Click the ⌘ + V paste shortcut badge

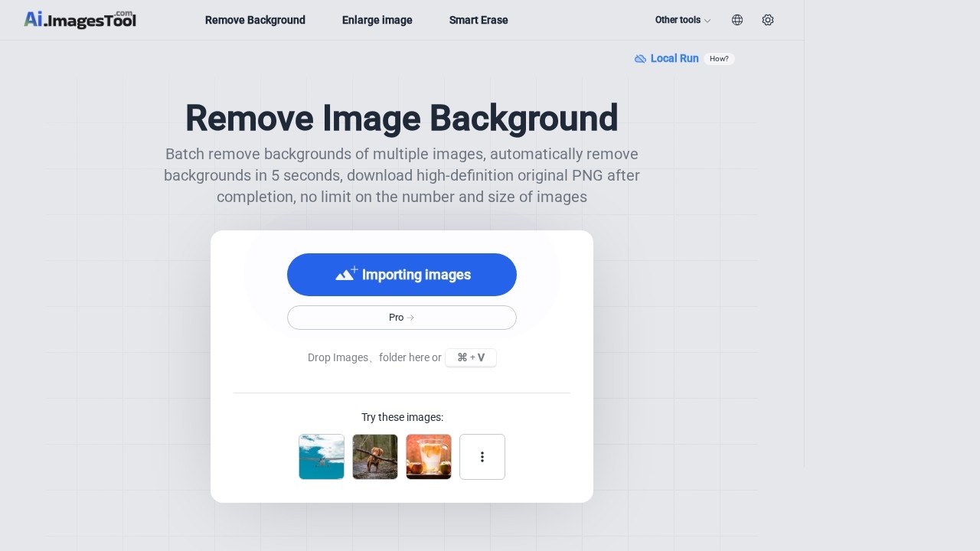[x=471, y=357]
